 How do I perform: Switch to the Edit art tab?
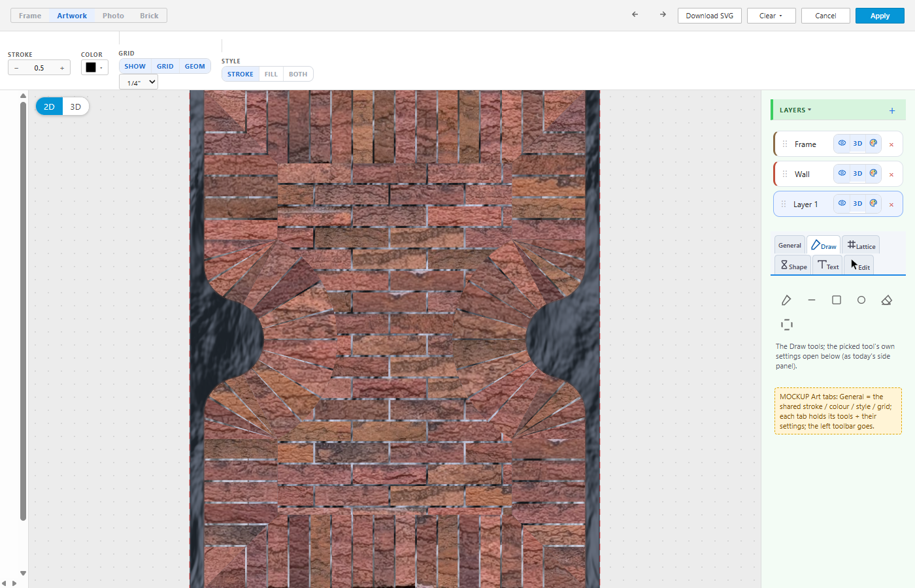click(x=859, y=265)
